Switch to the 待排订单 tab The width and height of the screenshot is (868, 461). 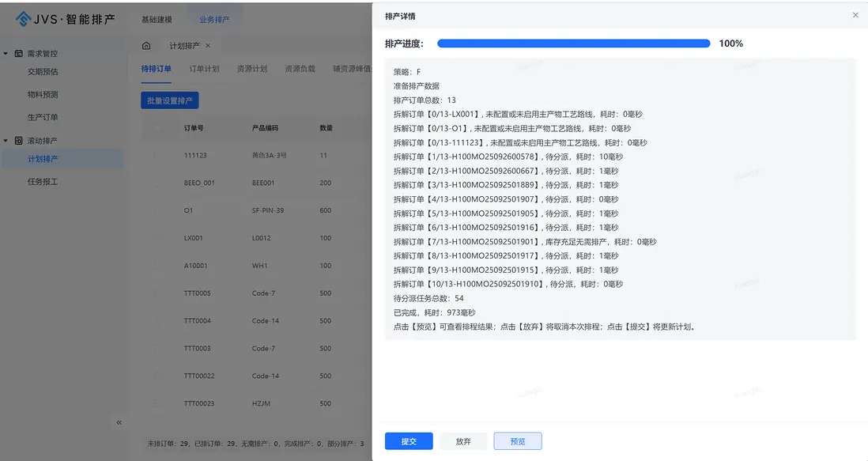[156, 69]
